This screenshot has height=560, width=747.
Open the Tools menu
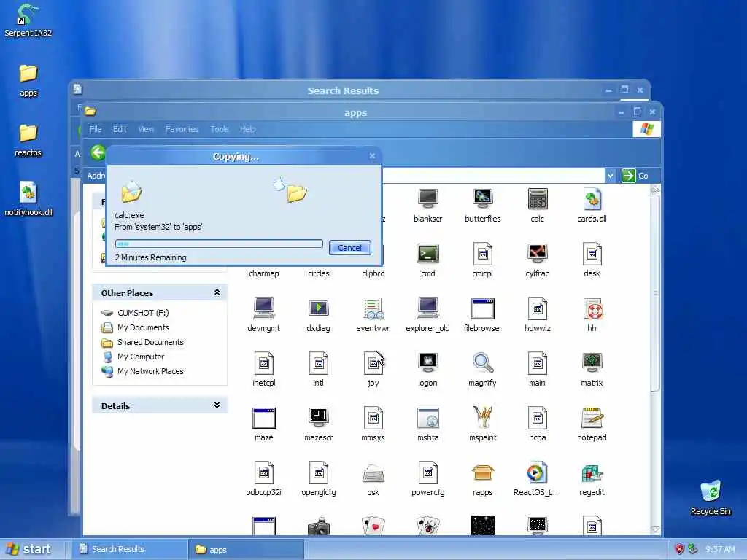pos(220,129)
